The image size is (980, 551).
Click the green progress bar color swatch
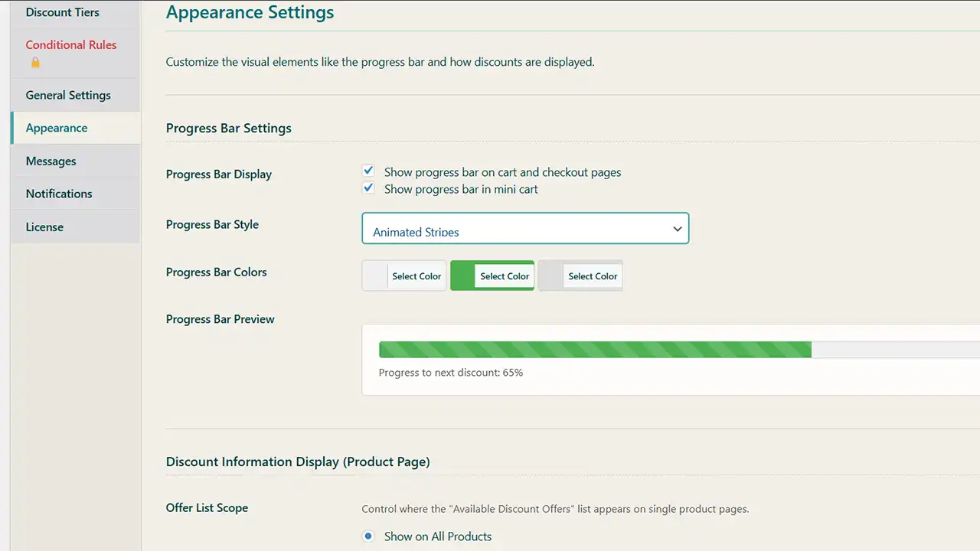462,275
